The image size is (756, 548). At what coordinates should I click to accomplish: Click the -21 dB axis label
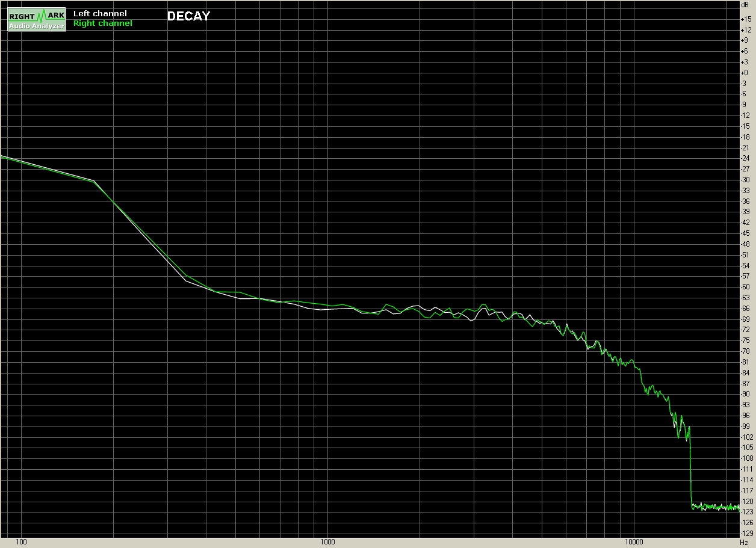tap(746, 148)
